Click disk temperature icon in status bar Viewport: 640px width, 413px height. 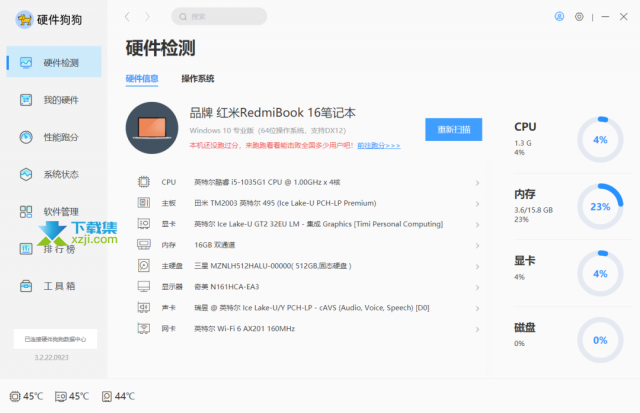[x=107, y=396]
